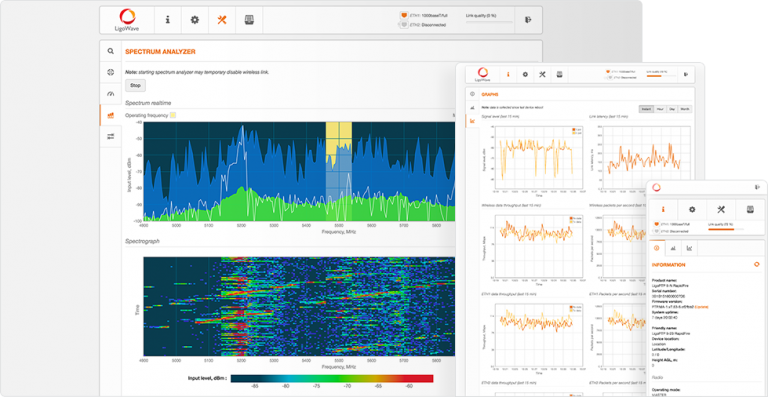Open info sidebar tab in Graphs window
Image resolution: width=768 pixels, height=397 pixels.
click(x=472, y=93)
